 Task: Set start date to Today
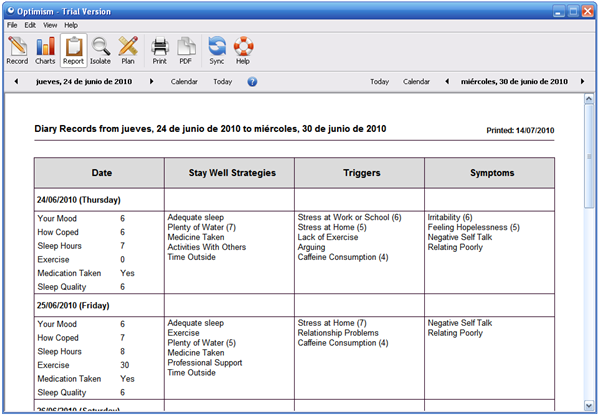pyautogui.click(x=223, y=81)
